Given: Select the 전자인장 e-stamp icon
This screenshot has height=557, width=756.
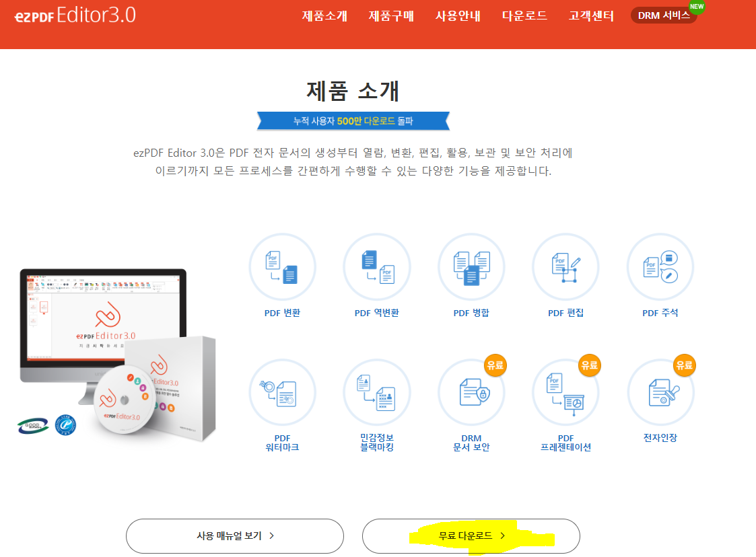Looking at the screenshot, I should click(660, 392).
